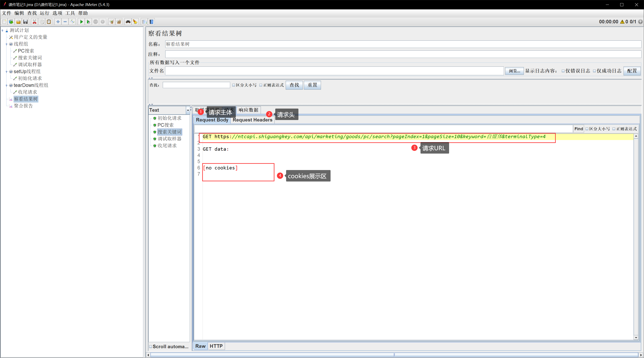Click the 浏览... browse button
Viewport: 644px width, 358px height.
(514, 71)
